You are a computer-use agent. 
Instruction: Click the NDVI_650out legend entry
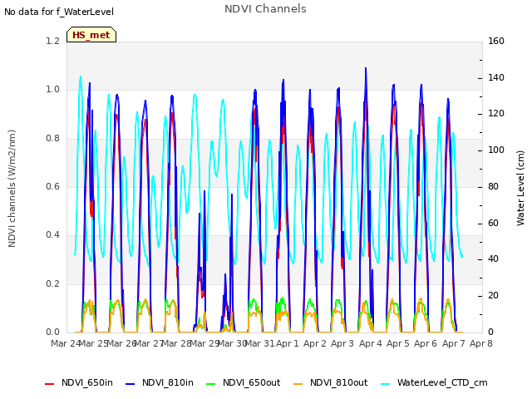click(244, 382)
